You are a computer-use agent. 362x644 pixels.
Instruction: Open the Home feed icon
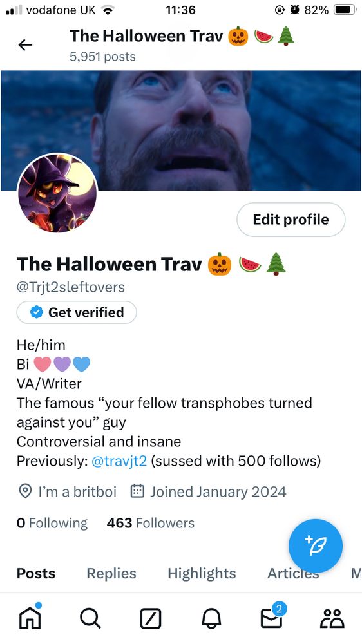coord(30,616)
